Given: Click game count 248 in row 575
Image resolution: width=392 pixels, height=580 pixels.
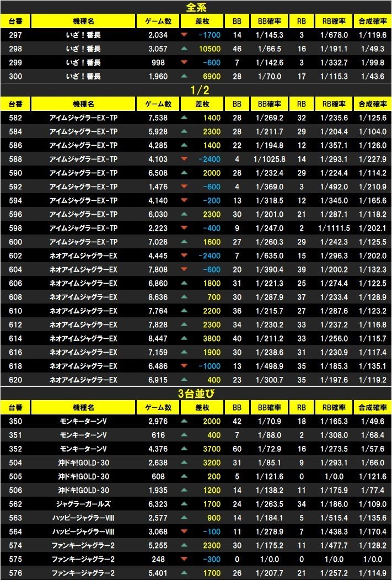Looking at the screenshot, I should pos(158,559).
